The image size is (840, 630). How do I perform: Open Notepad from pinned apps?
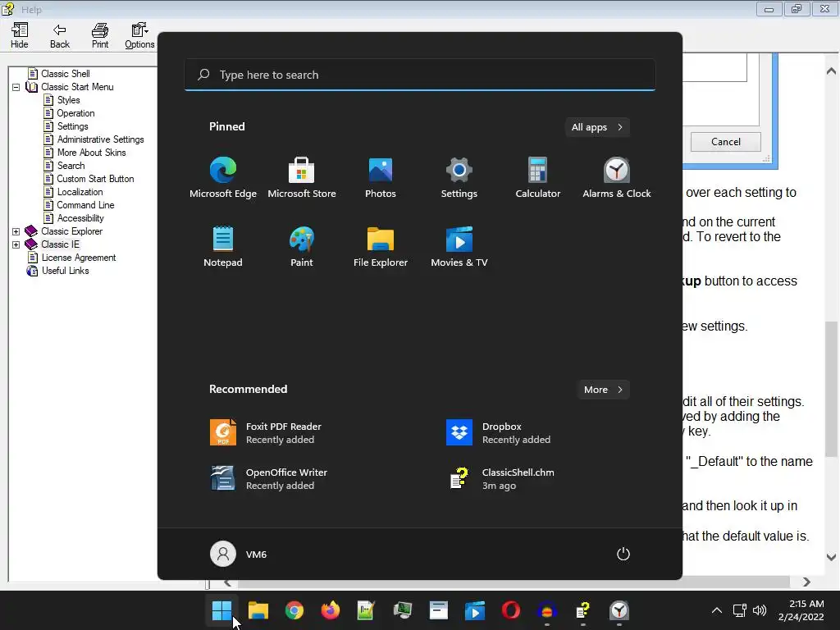pos(223,246)
